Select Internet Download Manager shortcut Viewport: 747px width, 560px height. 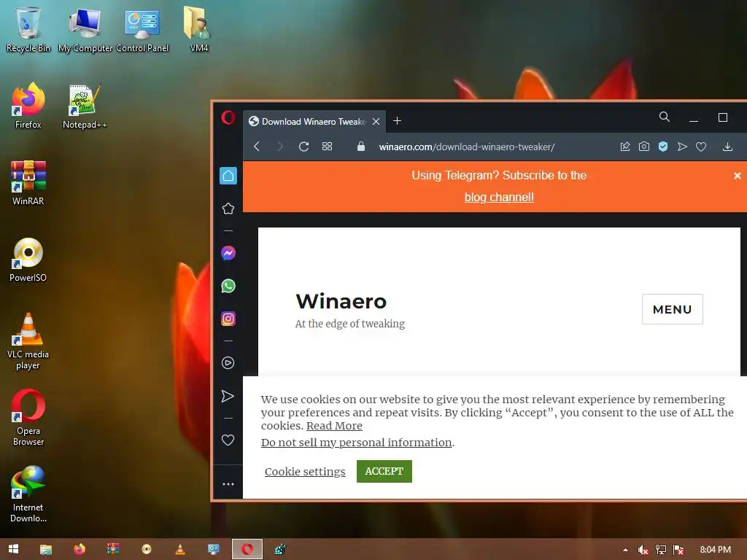[x=28, y=494]
